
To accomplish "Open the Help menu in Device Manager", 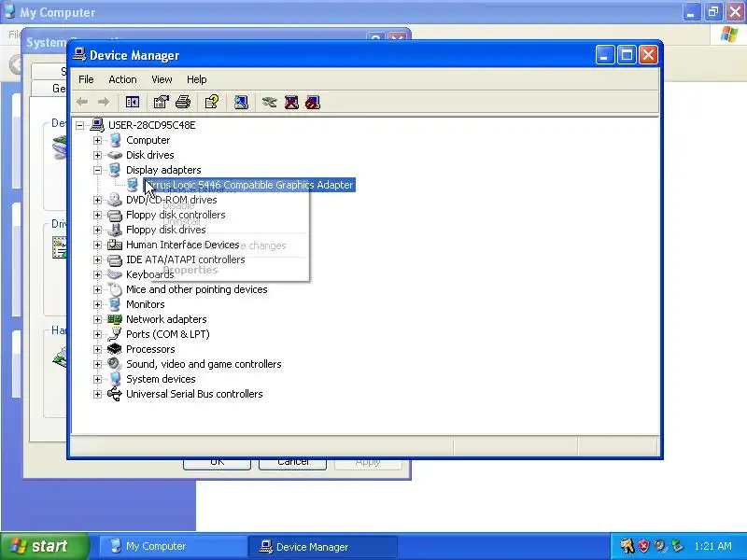I will coord(196,79).
